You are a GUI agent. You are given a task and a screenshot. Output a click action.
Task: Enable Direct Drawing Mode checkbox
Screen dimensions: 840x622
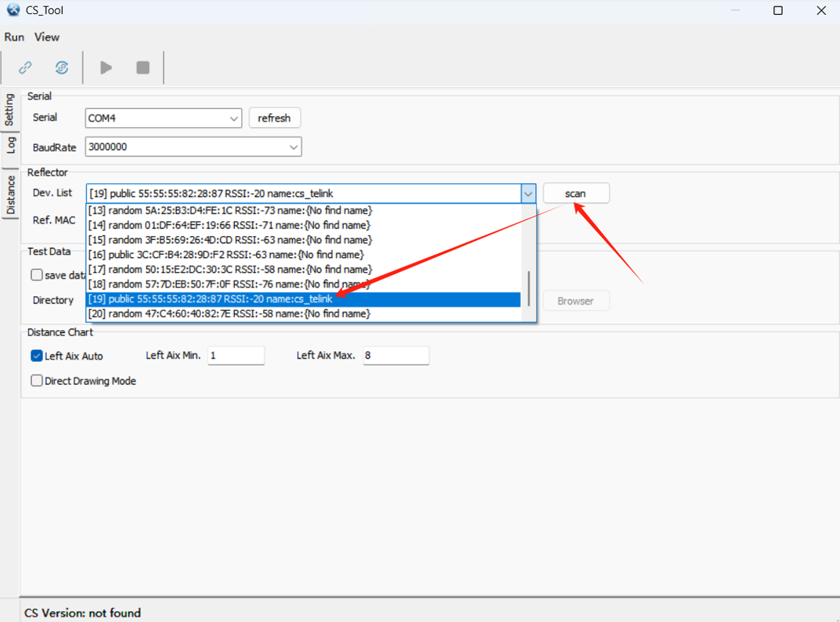point(37,381)
